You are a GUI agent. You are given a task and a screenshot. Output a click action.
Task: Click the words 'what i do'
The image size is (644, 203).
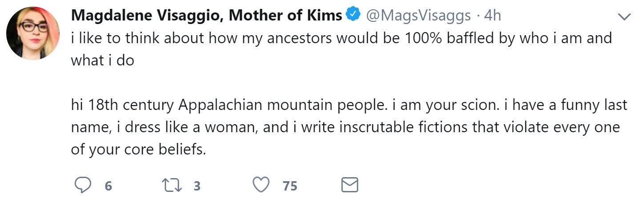(x=102, y=60)
